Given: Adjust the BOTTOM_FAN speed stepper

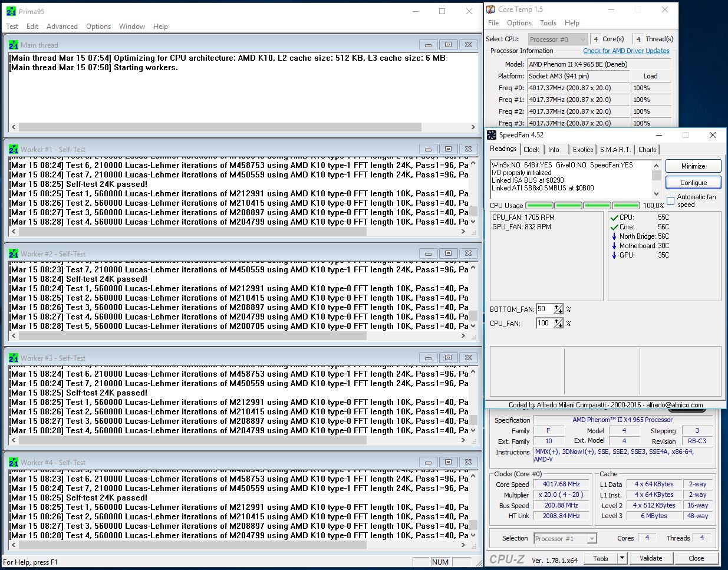Looking at the screenshot, I should pyautogui.click(x=558, y=309).
